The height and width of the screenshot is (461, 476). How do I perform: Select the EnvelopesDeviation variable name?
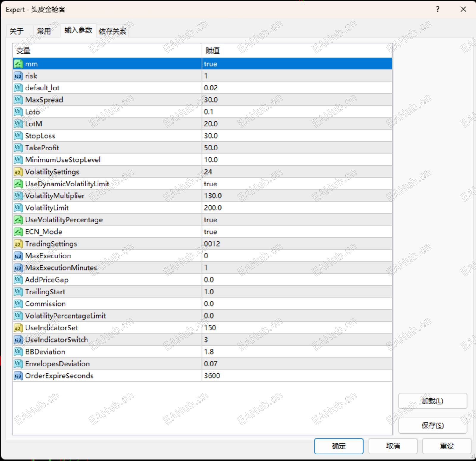[x=57, y=364]
